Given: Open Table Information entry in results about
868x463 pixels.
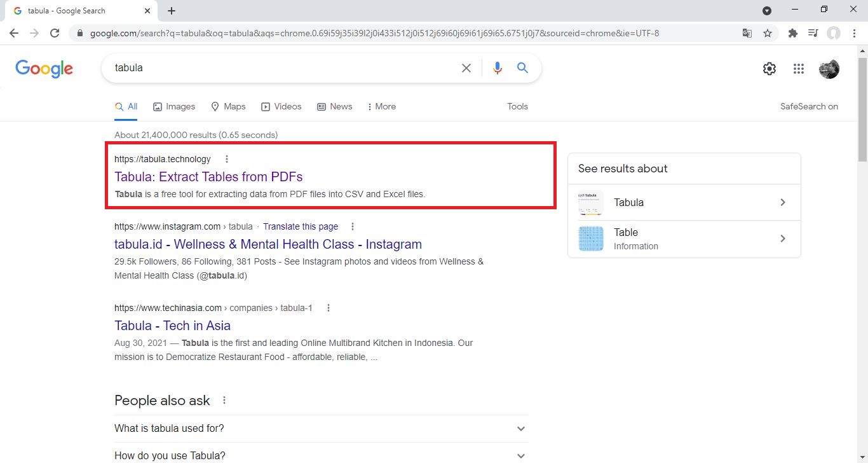Looking at the screenshot, I should (684, 238).
